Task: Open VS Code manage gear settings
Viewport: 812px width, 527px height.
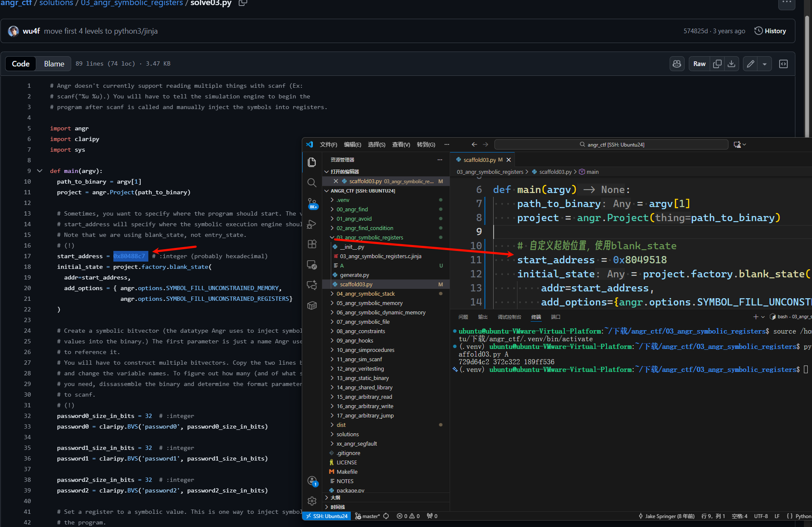Action: [312, 501]
